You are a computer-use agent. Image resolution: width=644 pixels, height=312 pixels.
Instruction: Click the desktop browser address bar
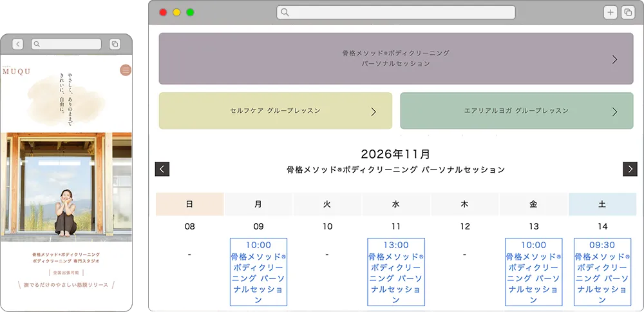[396, 12]
